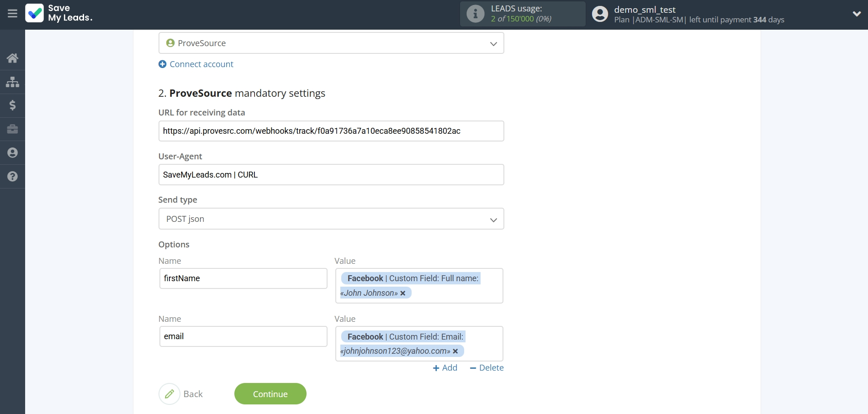Click inside the firstName input field
Image resolution: width=868 pixels, height=414 pixels.
[243, 278]
